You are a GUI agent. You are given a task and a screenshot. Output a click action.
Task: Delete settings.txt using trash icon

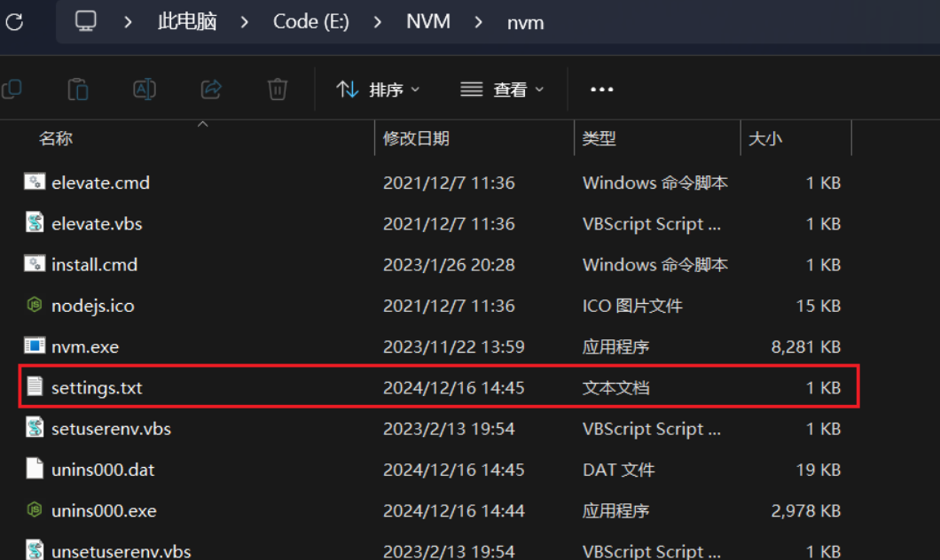(x=278, y=89)
